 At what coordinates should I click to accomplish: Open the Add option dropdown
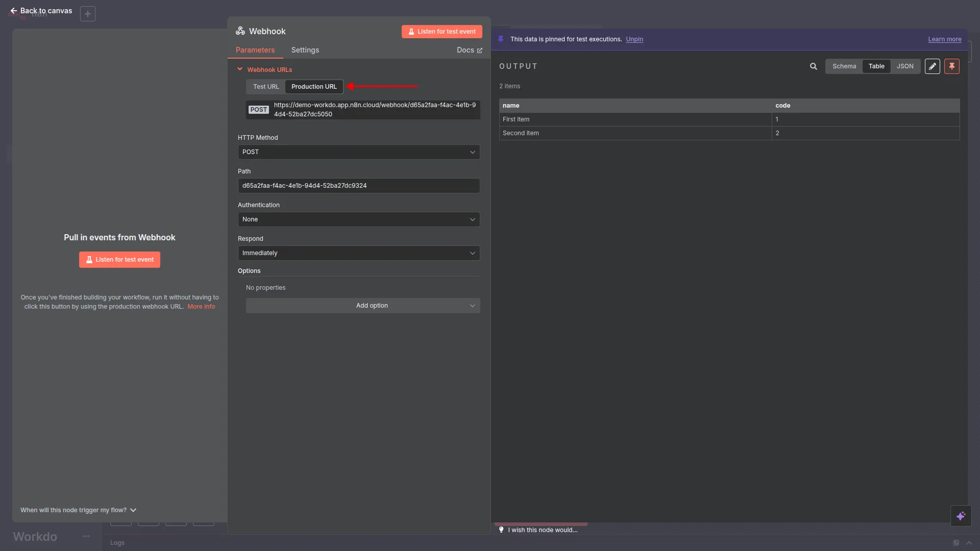pyautogui.click(x=362, y=306)
